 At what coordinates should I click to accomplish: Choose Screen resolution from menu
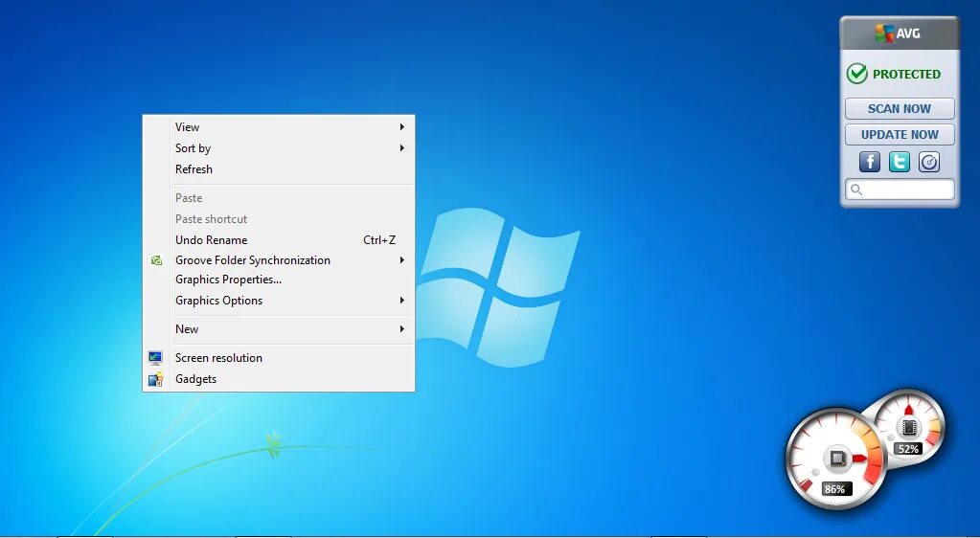[x=279, y=358]
